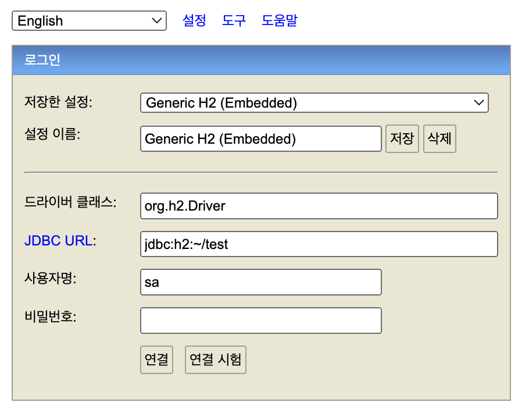Click the 연결 connect button
The width and height of the screenshot is (529, 420).
pyautogui.click(x=156, y=360)
